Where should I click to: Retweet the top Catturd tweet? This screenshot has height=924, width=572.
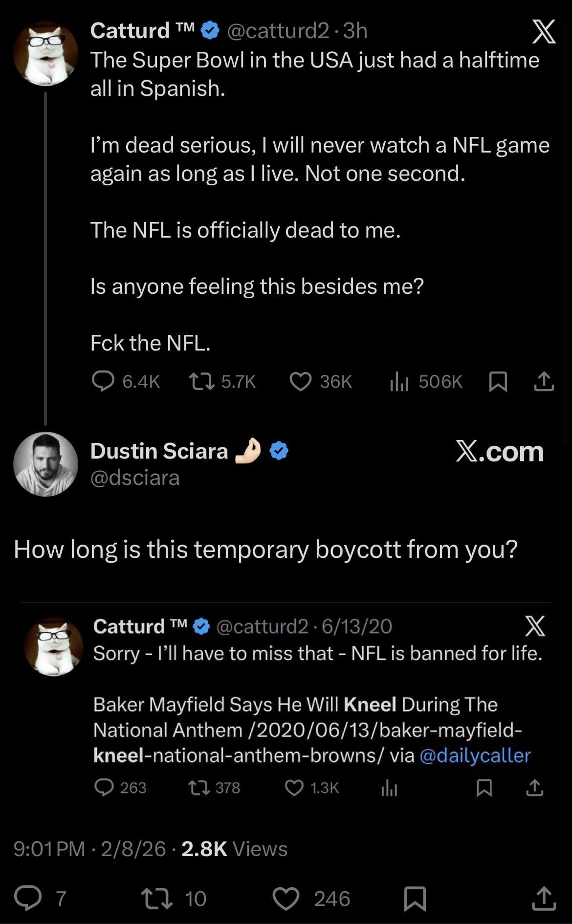pos(202,381)
